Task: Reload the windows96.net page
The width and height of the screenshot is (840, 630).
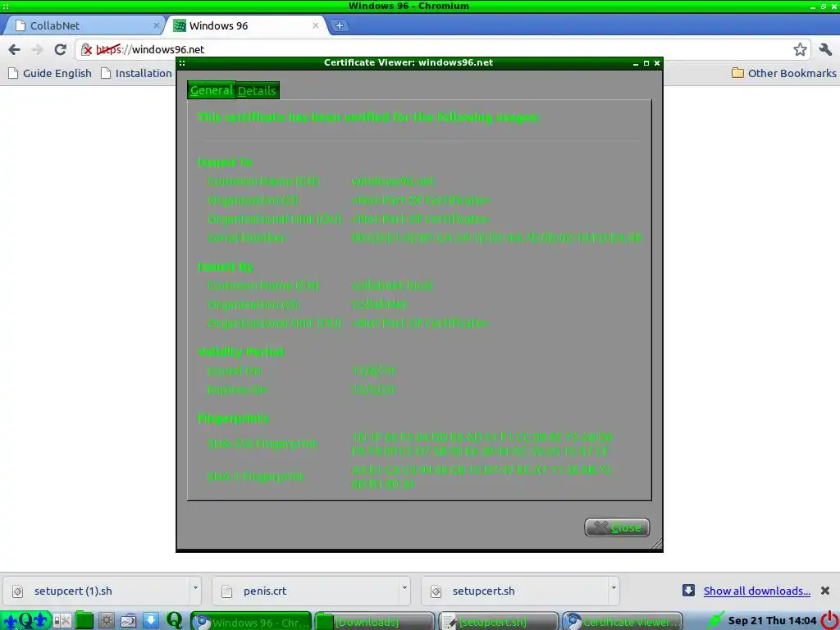Action: tap(60, 50)
